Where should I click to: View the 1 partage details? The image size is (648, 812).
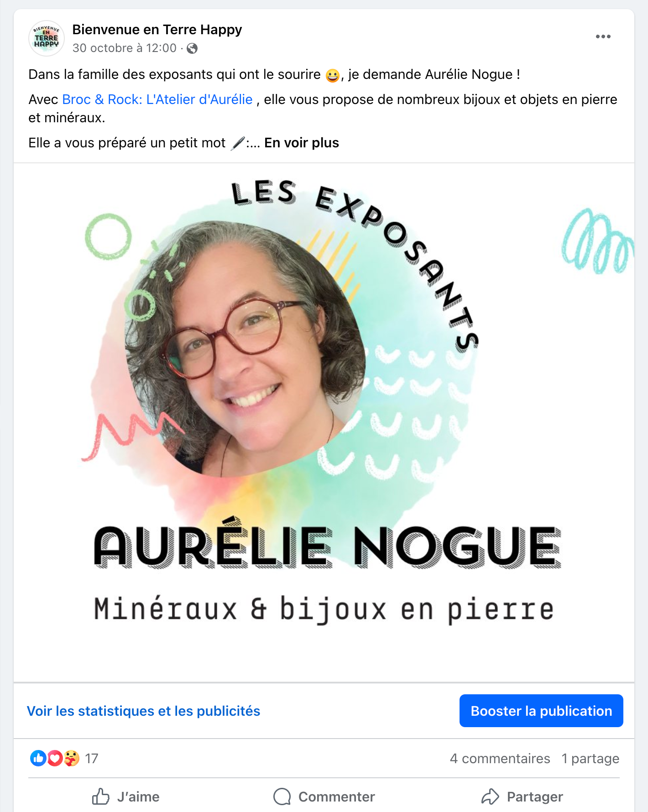coord(591,758)
